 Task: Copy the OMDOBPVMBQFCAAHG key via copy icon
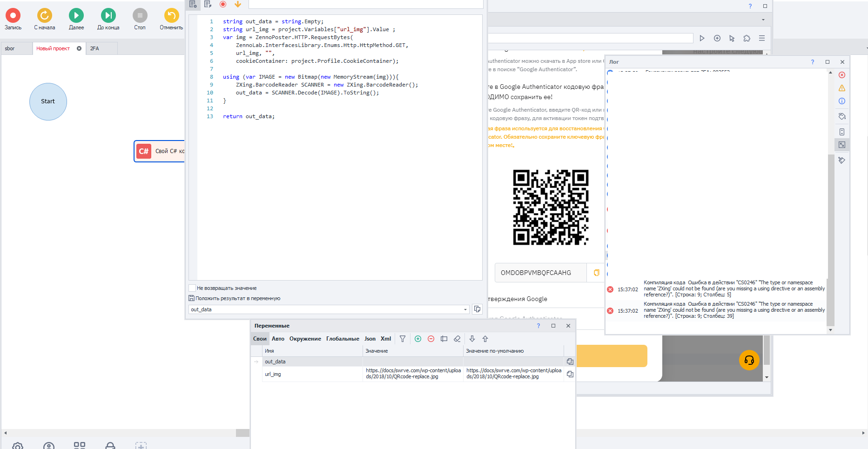(x=596, y=273)
